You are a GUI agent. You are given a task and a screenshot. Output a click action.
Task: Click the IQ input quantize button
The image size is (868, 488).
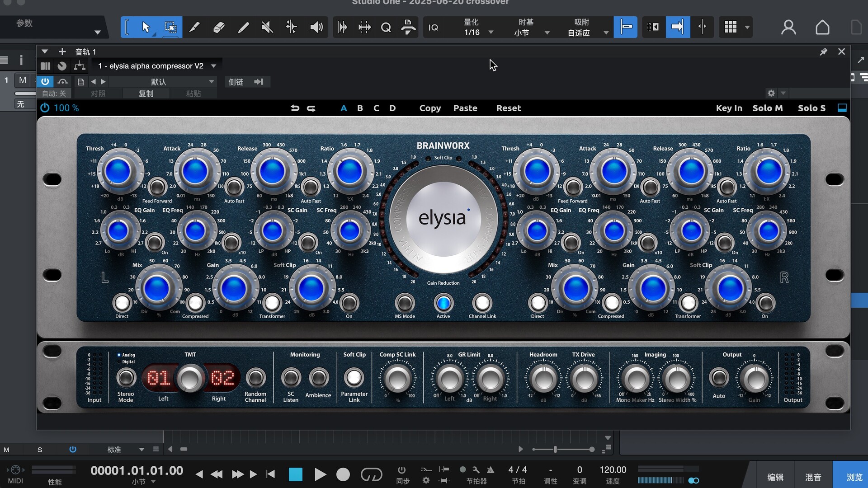point(433,28)
